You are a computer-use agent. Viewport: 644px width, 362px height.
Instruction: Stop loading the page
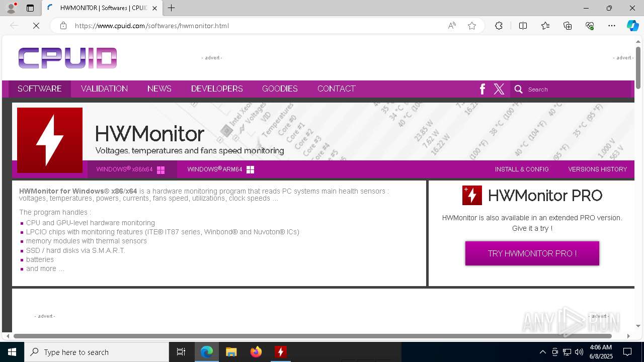pos(36,26)
